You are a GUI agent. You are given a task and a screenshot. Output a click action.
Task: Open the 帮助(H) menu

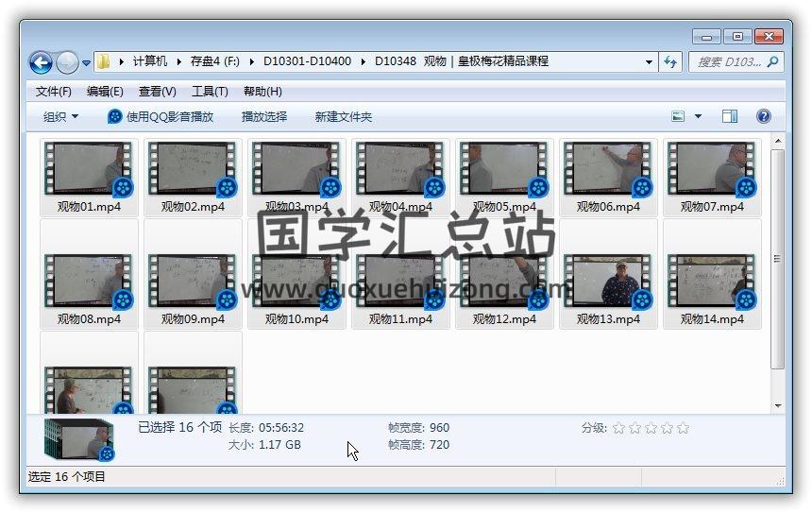(x=262, y=92)
